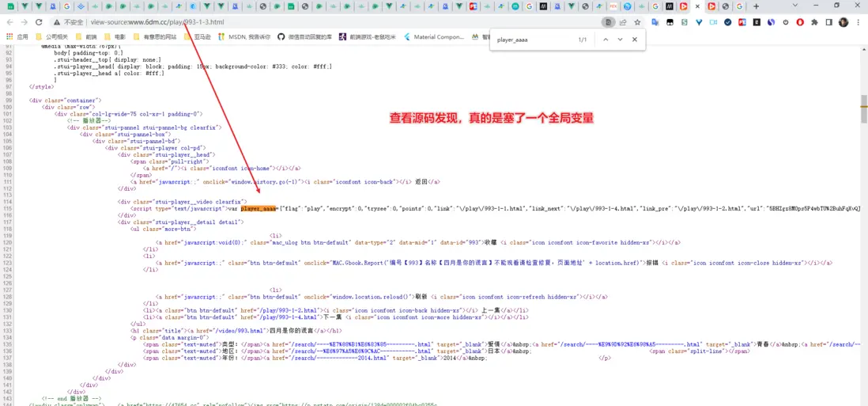The height and width of the screenshot is (406, 868).
Task: Open the Chrome three-dot menu
Action: tap(858, 23)
